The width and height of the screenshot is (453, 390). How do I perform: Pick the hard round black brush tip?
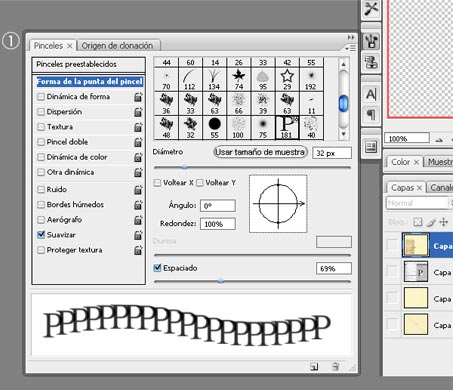(215, 127)
